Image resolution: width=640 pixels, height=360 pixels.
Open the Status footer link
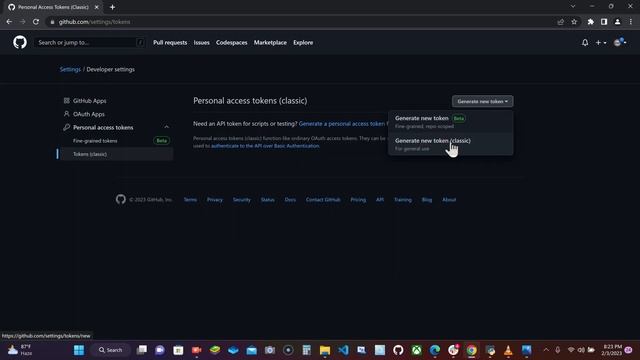268,200
